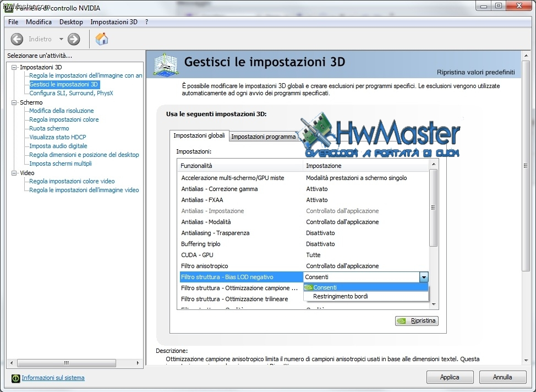
Task: Click the 3D settings header icon
Action: pos(166,64)
